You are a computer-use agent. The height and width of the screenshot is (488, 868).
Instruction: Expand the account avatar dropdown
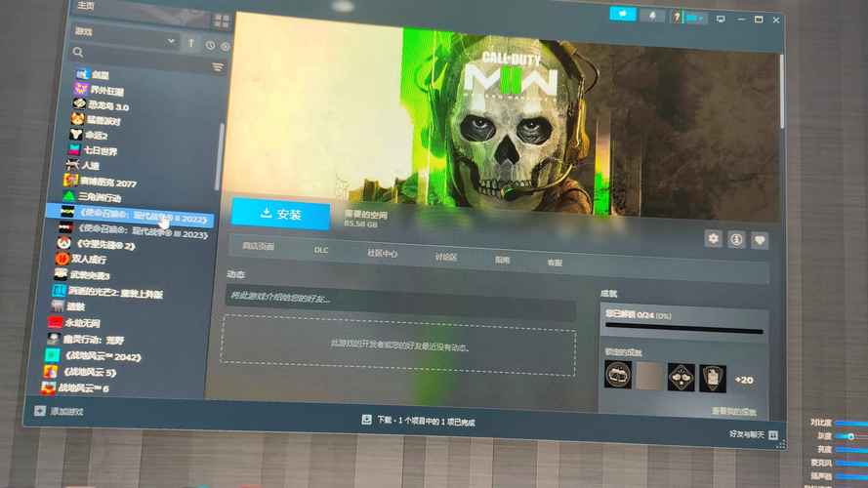688,18
